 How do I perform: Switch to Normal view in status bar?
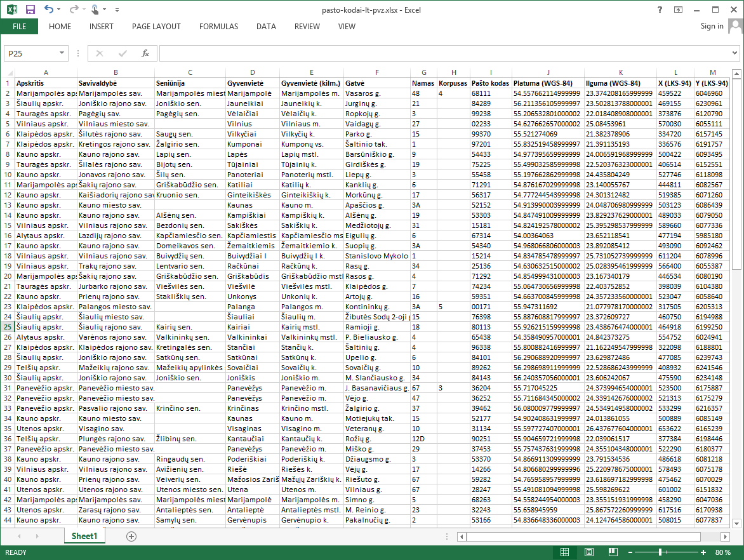point(564,552)
